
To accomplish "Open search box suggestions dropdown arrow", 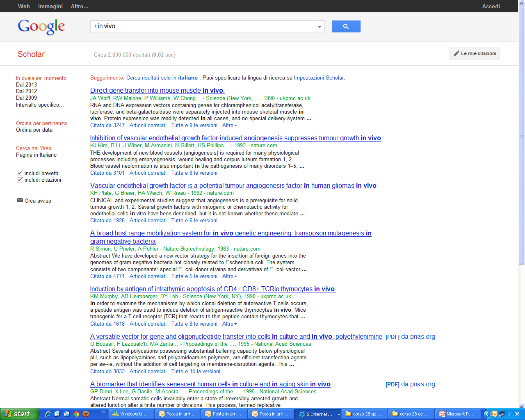I will click(x=320, y=27).
